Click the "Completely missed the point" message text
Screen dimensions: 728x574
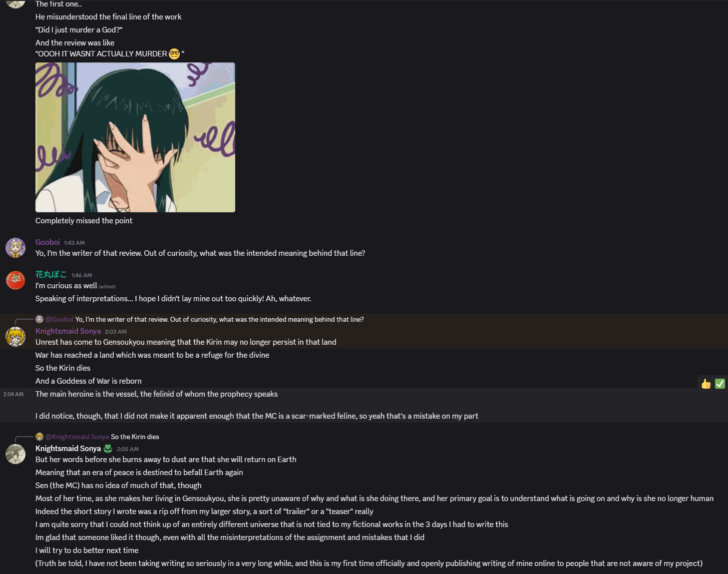[x=84, y=221]
